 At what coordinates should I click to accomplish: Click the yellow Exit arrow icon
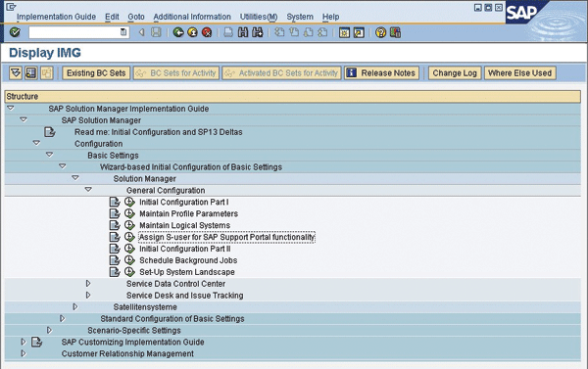(x=192, y=32)
